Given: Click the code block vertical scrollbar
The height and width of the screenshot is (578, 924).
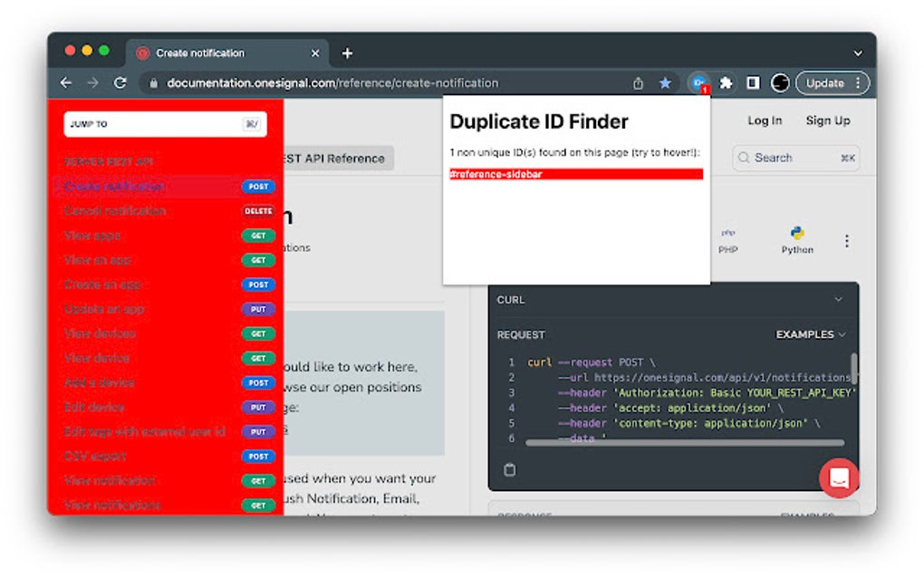Looking at the screenshot, I should coord(854,367).
